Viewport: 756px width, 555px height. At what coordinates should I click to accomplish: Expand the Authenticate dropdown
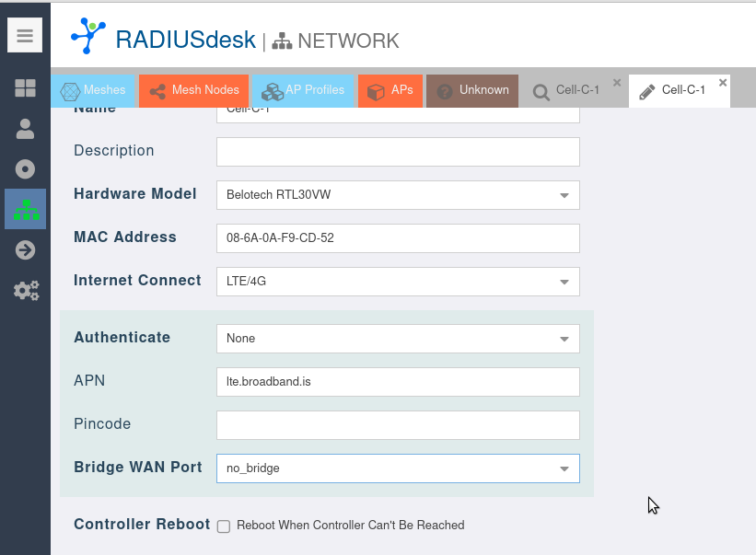[564, 339]
